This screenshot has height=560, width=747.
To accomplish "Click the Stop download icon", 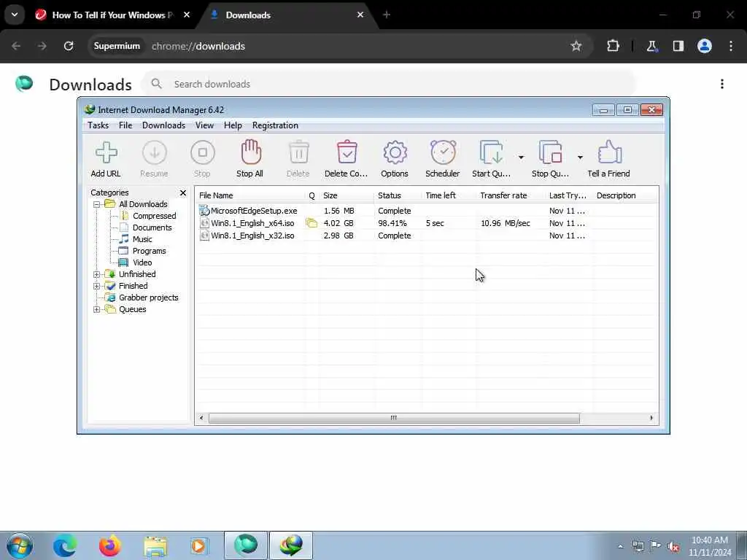I will click(203, 153).
